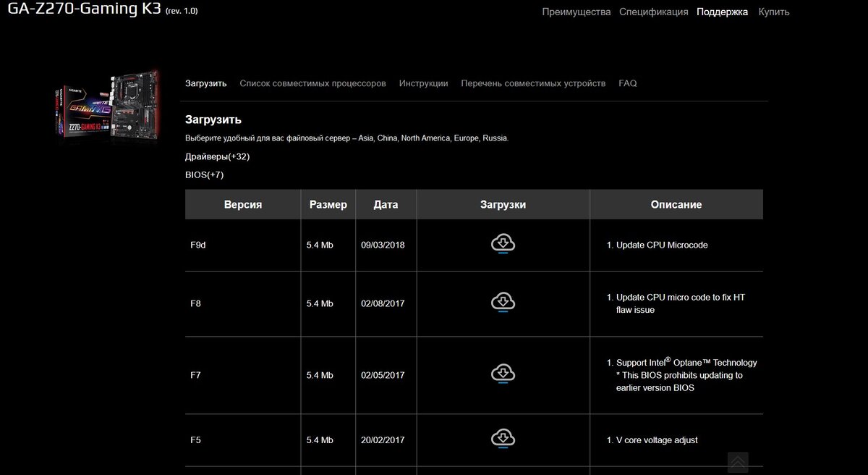Click the 5.4 Mb size in F5 row
This screenshot has width=868, height=475.
click(x=320, y=440)
